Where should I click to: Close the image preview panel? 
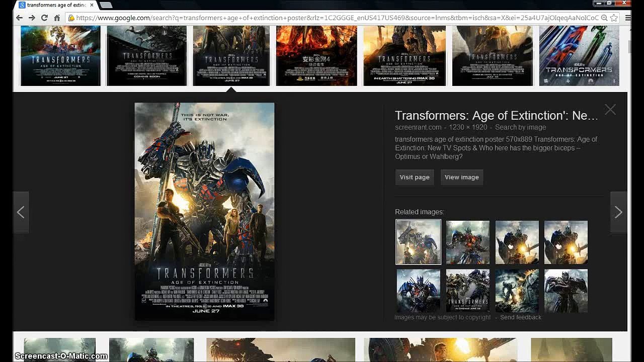pyautogui.click(x=610, y=110)
